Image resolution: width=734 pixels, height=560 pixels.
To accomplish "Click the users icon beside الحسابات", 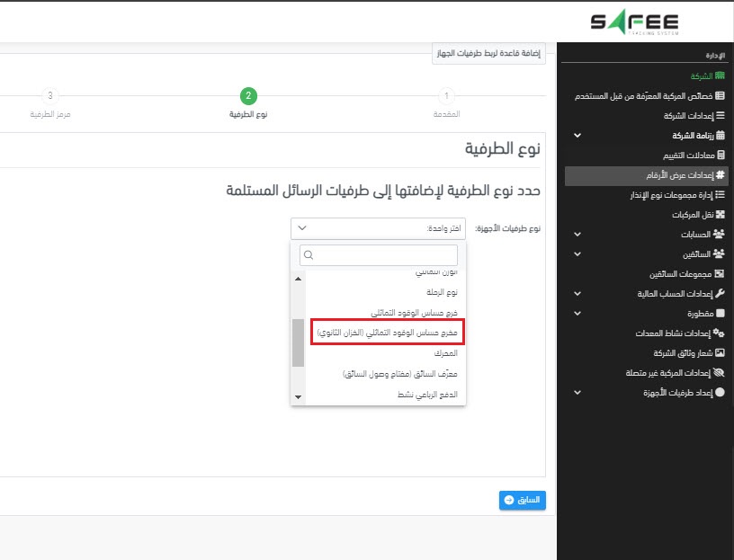I will click(720, 235).
